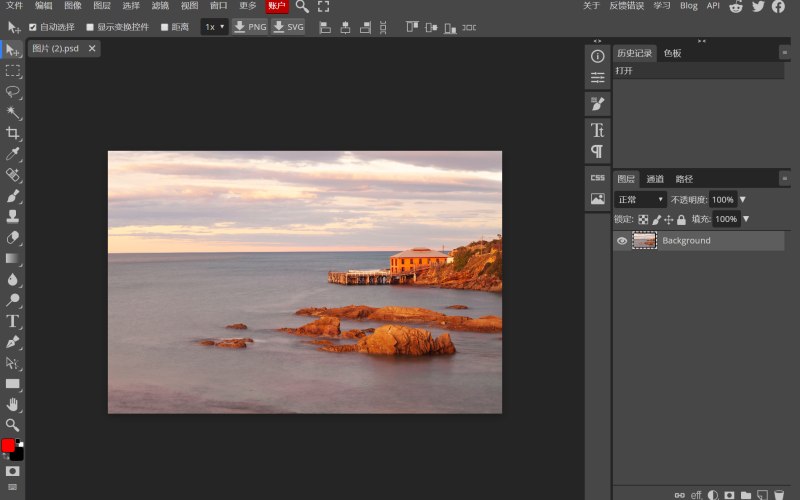Select the Gradient tool
This screenshot has height=500, width=800.
(12, 258)
